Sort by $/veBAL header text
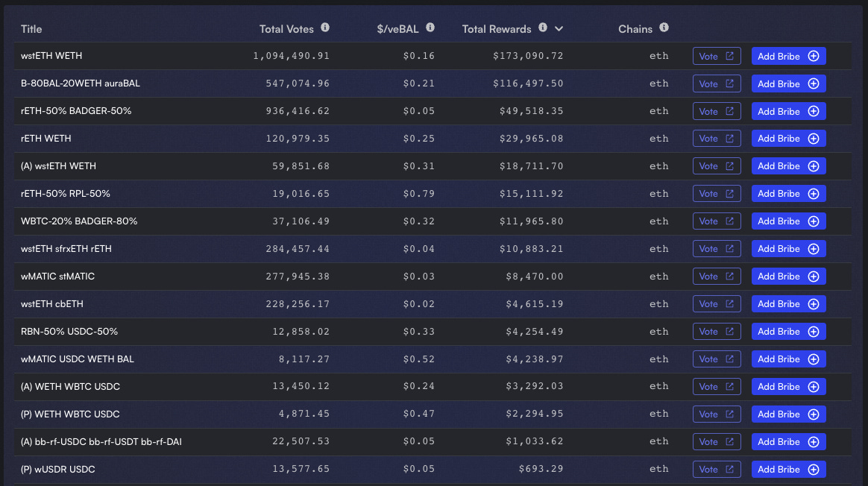The height and width of the screenshot is (486, 868). click(x=397, y=29)
